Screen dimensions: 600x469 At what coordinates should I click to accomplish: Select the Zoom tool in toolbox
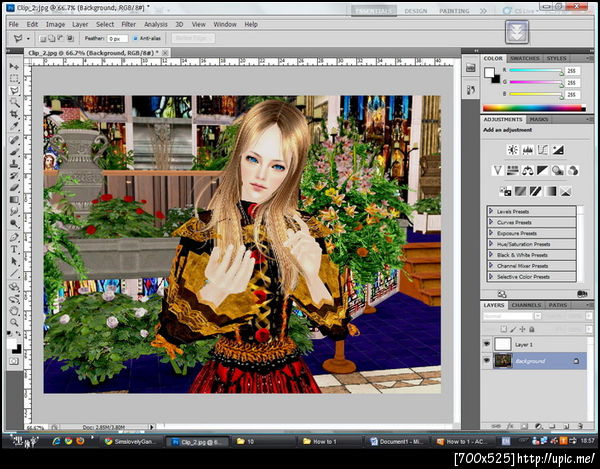tap(14, 322)
